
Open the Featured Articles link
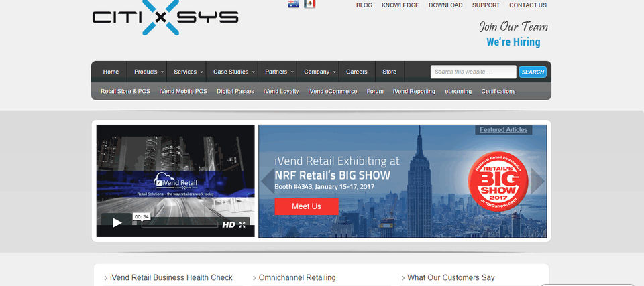504,130
